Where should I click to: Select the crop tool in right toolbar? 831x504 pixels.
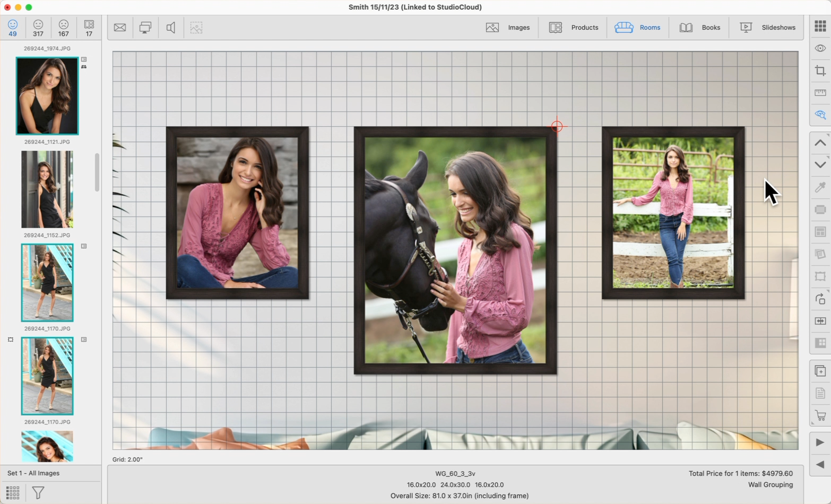[x=820, y=71]
